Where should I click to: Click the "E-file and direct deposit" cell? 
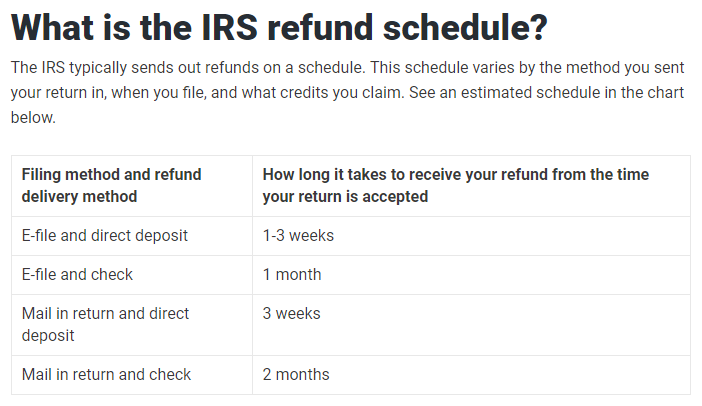tap(105, 236)
